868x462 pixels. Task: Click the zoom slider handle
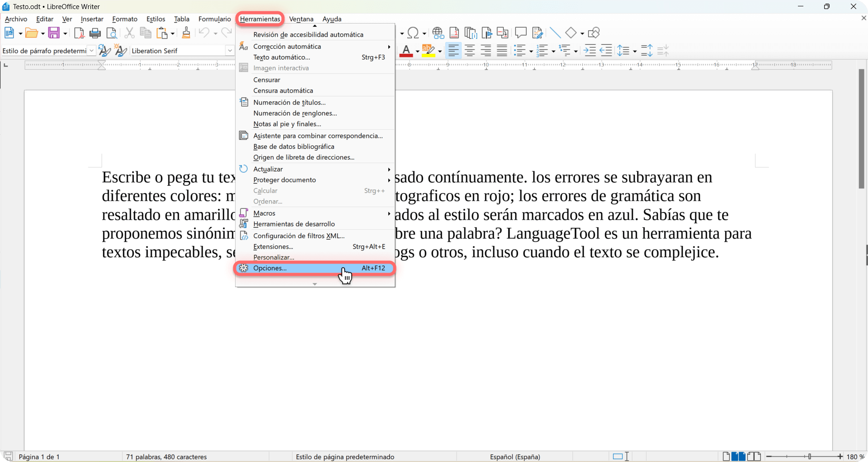click(x=810, y=457)
